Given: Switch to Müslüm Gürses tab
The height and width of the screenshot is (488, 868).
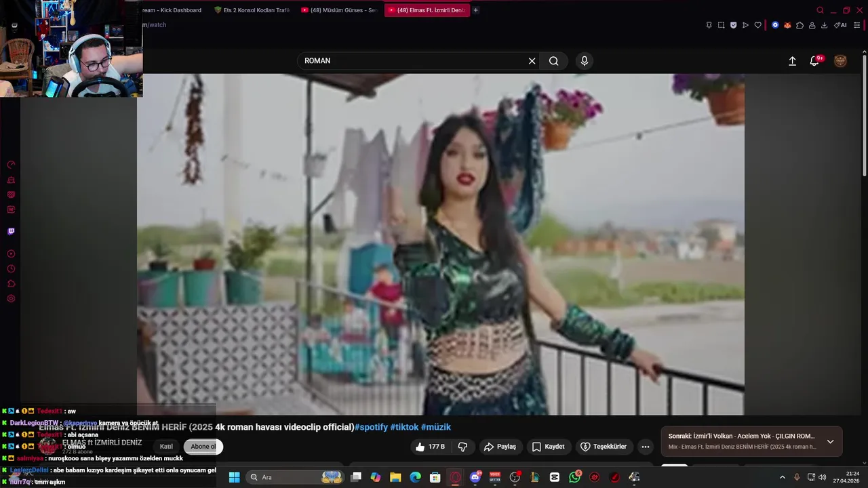Looking at the screenshot, I should (x=338, y=10).
